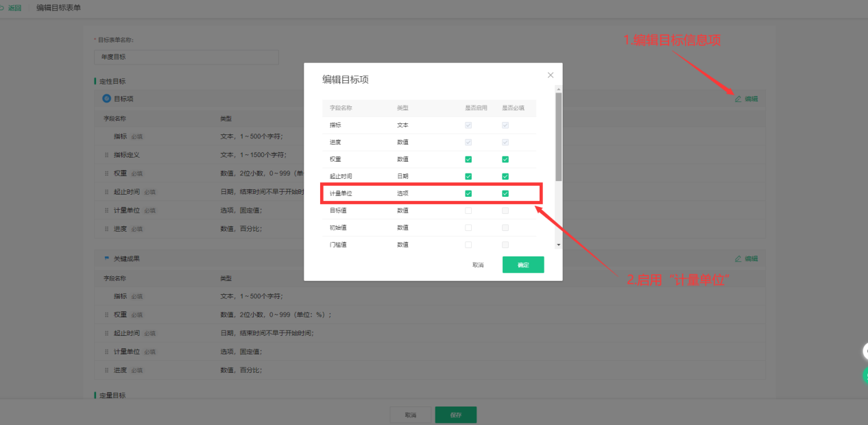Viewport: 868px width, 425px height.
Task: Click the dialog scrollbar up arrow
Action: click(x=558, y=88)
